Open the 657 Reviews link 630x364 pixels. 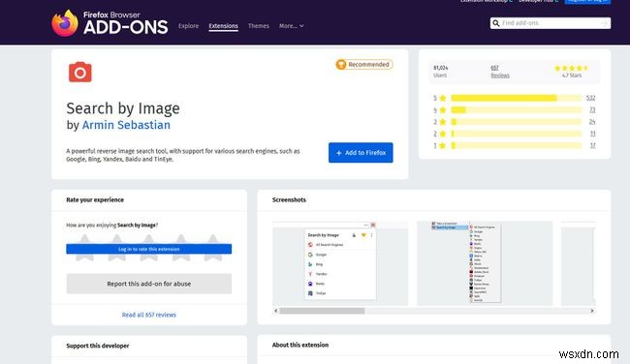click(x=500, y=72)
